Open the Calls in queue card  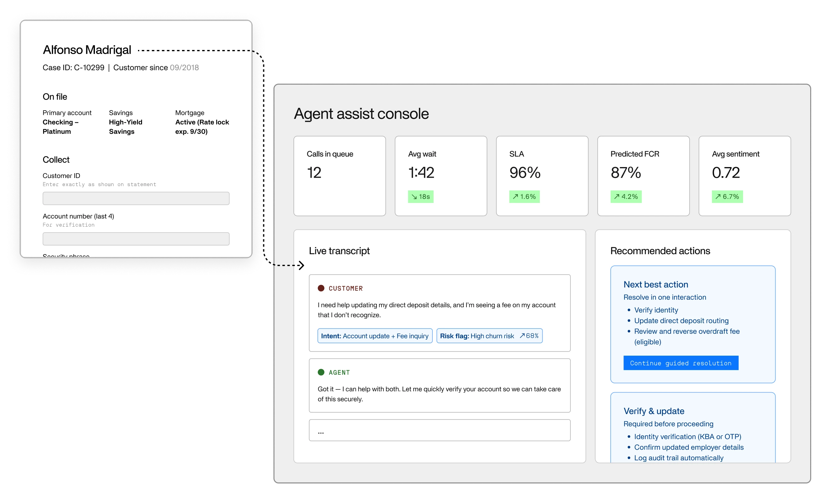coord(339,176)
